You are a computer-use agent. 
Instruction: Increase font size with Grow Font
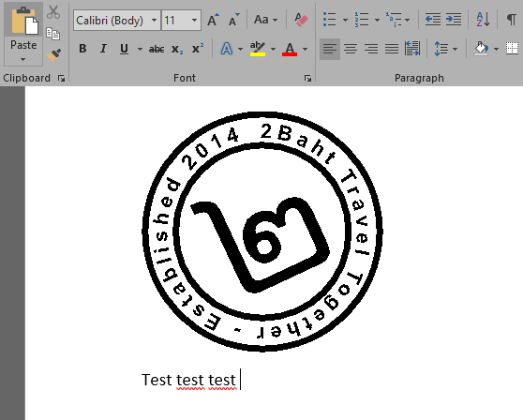(213, 20)
